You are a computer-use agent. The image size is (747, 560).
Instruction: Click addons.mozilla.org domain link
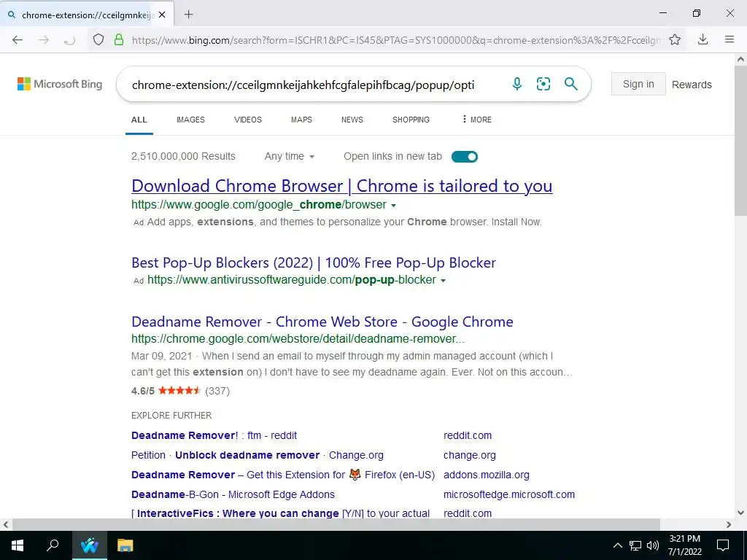[487, 475]
